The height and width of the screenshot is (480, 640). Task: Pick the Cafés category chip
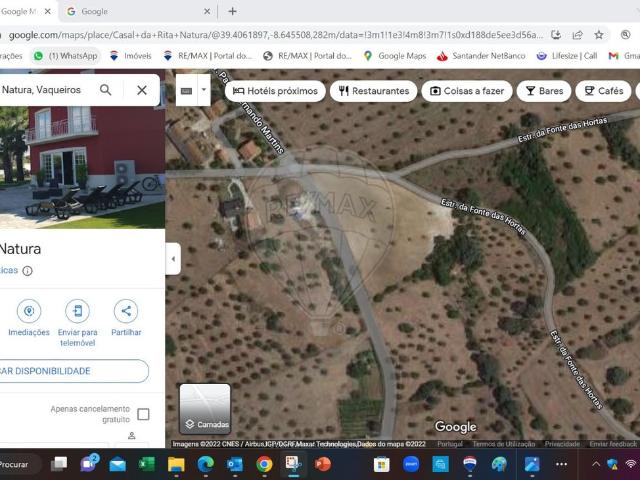click(603, 91)
